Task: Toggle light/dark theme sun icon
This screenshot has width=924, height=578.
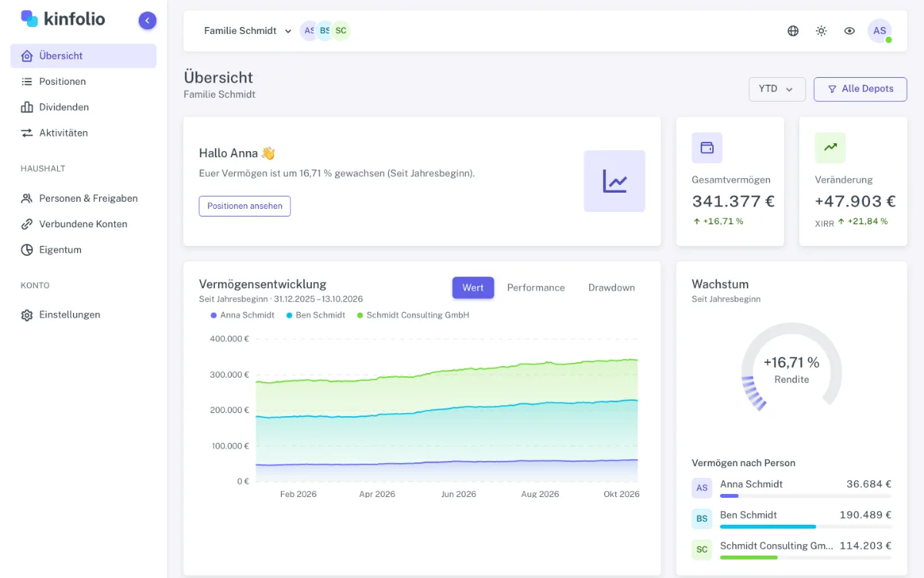Action: tap(822, 31)
